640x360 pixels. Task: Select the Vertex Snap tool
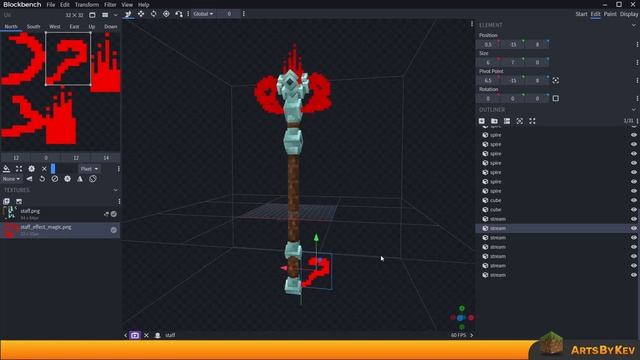tap(179, 14)
